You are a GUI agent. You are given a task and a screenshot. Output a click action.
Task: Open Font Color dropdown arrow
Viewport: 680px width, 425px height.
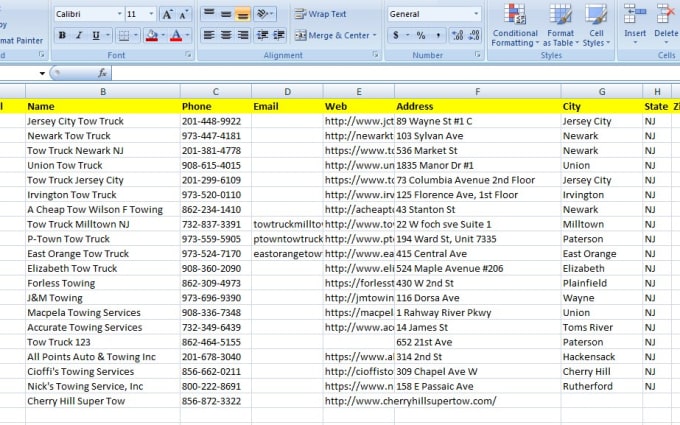point(187,35)
